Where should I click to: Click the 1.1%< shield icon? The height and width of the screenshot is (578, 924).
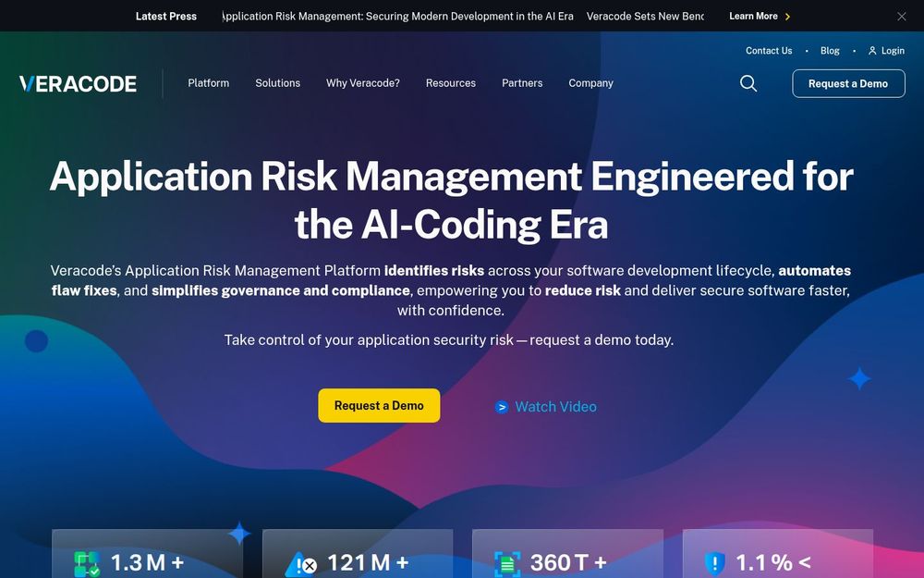pos(715,564)
